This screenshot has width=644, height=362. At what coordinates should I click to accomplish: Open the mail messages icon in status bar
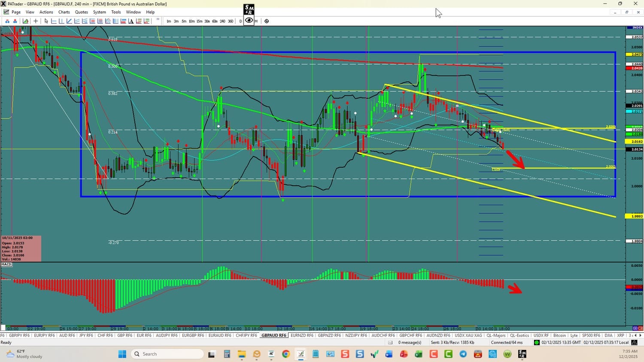point(390,343)
